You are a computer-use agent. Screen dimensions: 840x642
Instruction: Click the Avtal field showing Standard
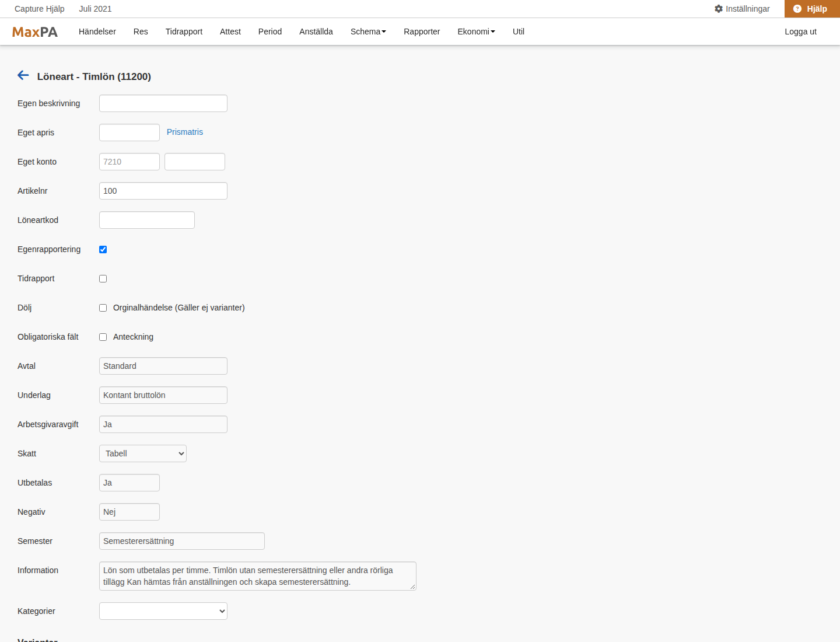point(163,366)
